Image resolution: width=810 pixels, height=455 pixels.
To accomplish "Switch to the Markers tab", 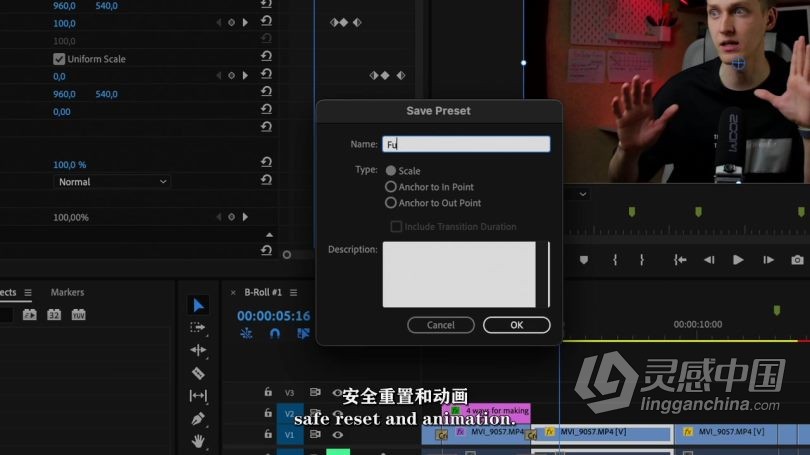I will pos(67,292).
